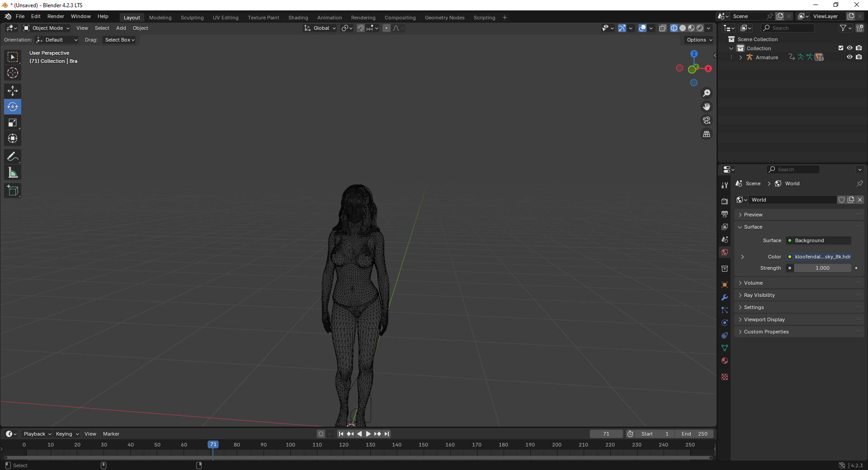This screenshot has width=868, height=470.
Task: Open the Global transform orientation dropdown
Action: pyautogui.click(x=320, y=28)
